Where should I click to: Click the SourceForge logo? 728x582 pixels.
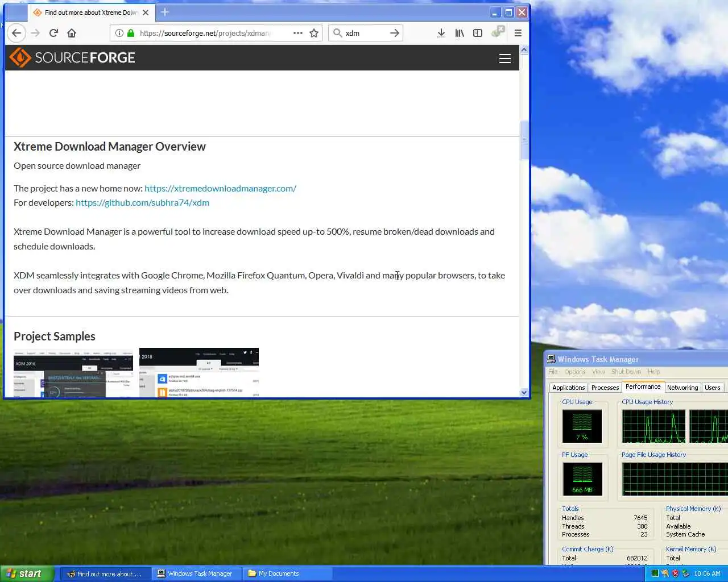point(72,57)
